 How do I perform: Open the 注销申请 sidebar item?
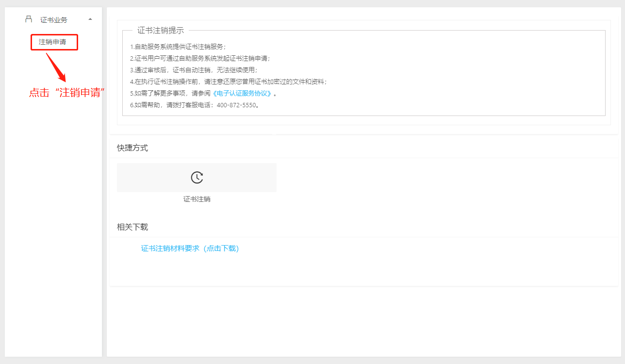click(52, 42)
